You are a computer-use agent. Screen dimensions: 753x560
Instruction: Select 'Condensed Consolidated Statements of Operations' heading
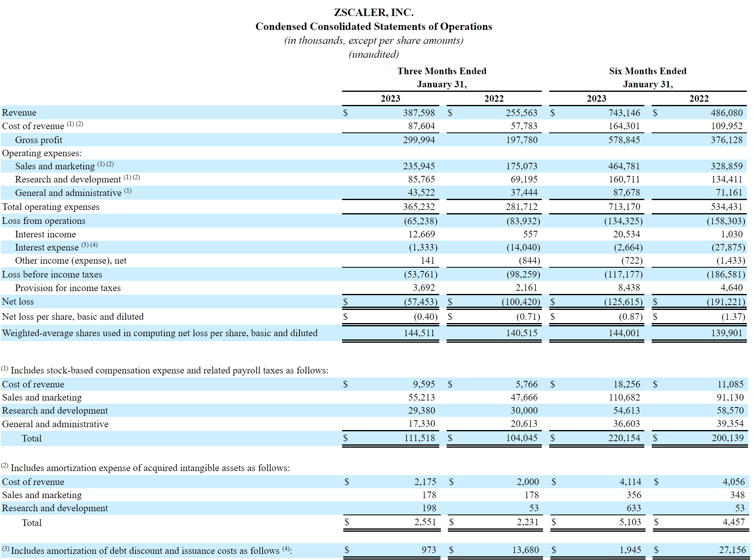(374, 26)
